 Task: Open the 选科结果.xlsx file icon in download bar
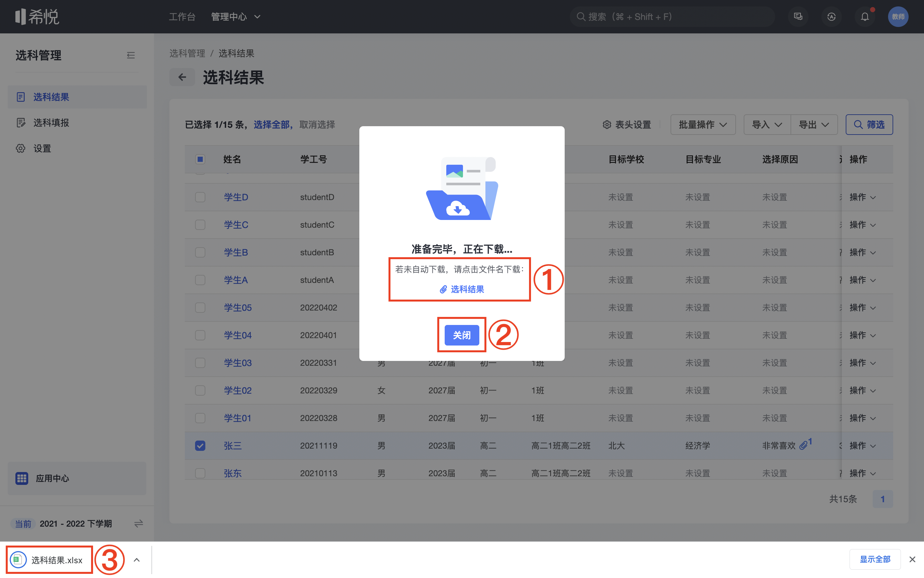click(18, 560)
